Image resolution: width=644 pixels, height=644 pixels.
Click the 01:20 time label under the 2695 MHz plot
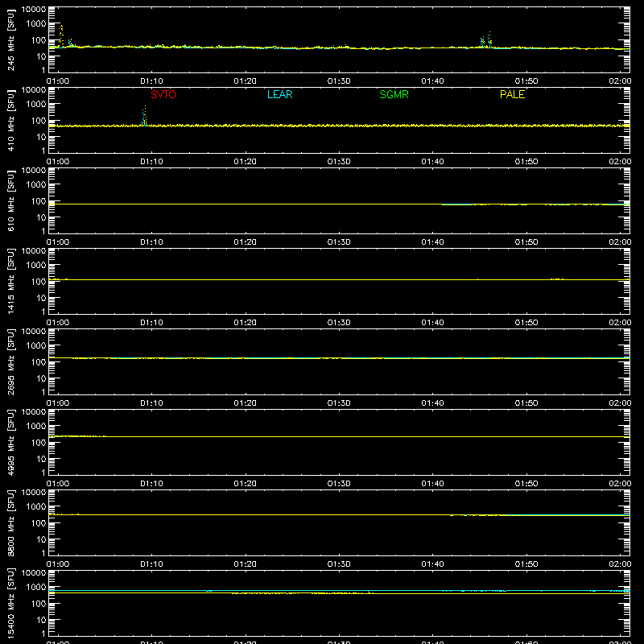tap(246, 403)
